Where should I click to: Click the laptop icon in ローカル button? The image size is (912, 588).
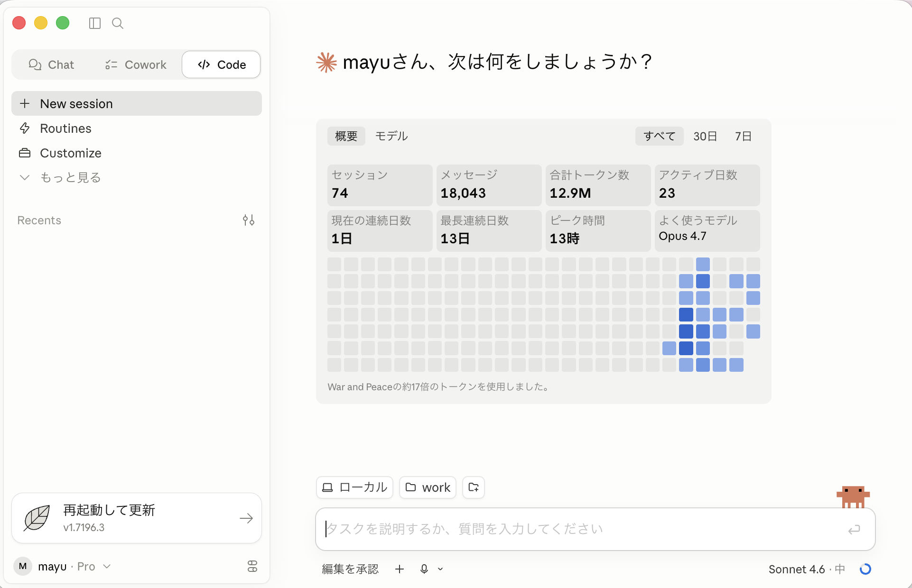[327, 487]
